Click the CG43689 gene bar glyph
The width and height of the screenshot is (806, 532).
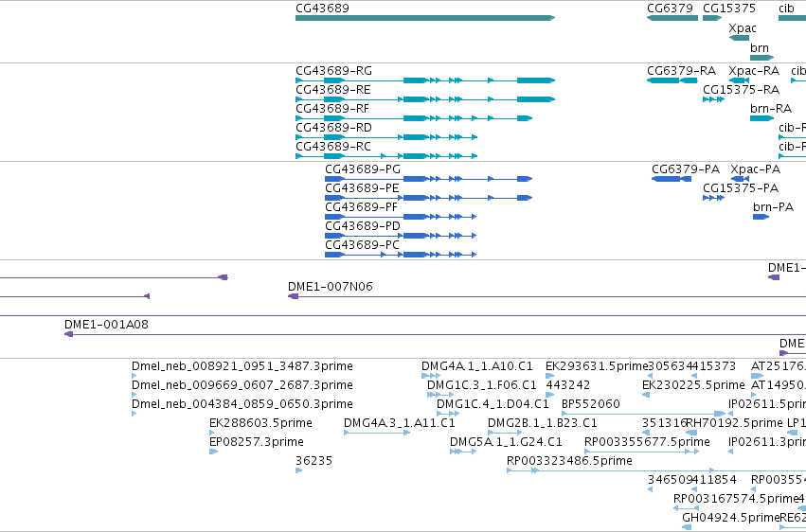point(425,18)
